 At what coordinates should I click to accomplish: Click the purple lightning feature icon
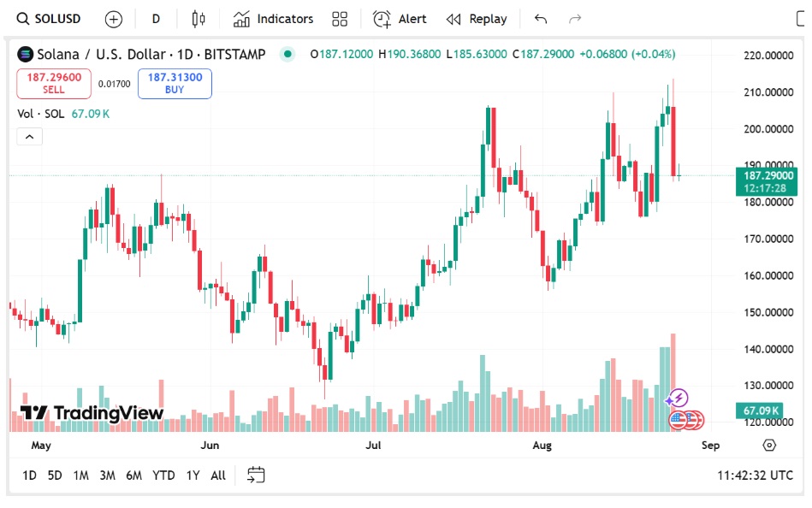677,396
